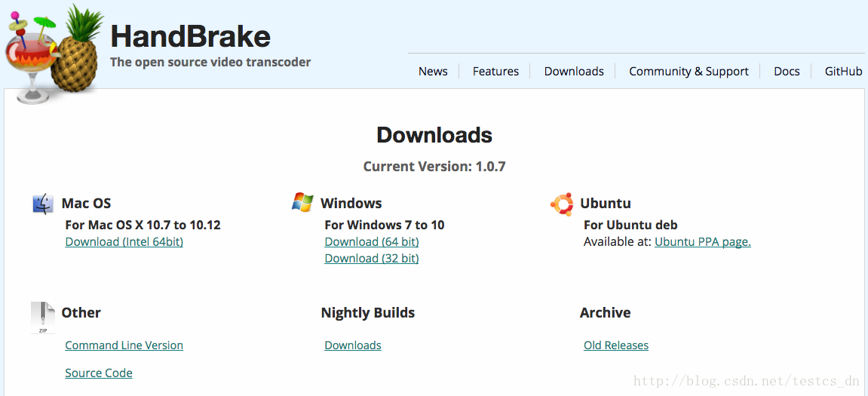The image size is (868, 396).
Task: Open the Features page in the navigation
Action: pos(495,72)
